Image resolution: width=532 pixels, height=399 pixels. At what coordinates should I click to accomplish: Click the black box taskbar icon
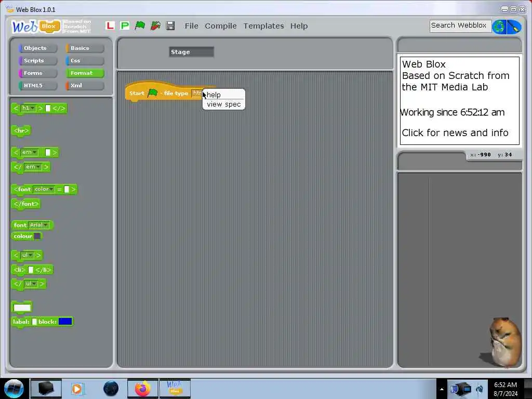point(46,389)
